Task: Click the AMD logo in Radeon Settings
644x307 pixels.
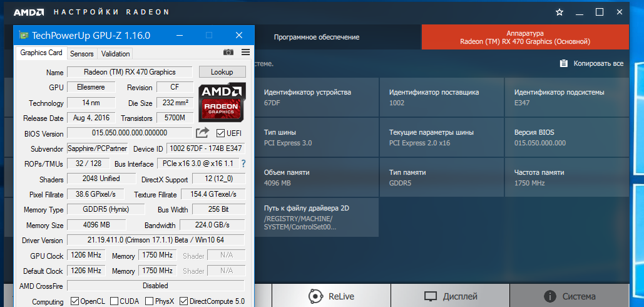Action: (x=29, y=12)
